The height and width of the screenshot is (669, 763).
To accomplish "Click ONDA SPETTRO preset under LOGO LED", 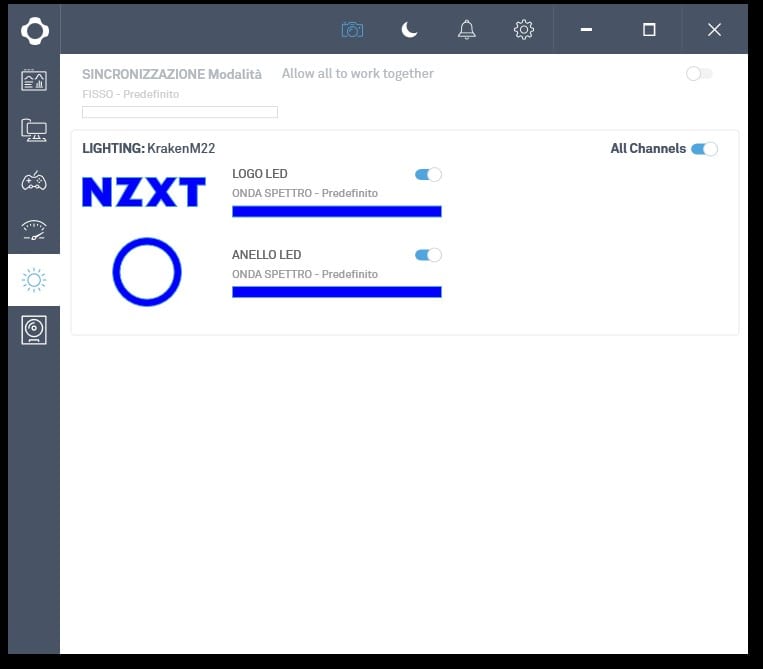I will click(x=305, y=193).
